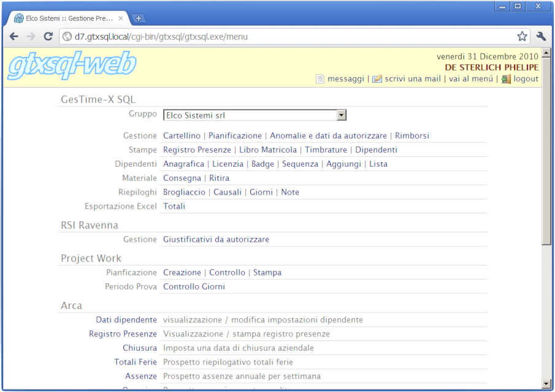Open the messaggi link

(x=345, y=79)
